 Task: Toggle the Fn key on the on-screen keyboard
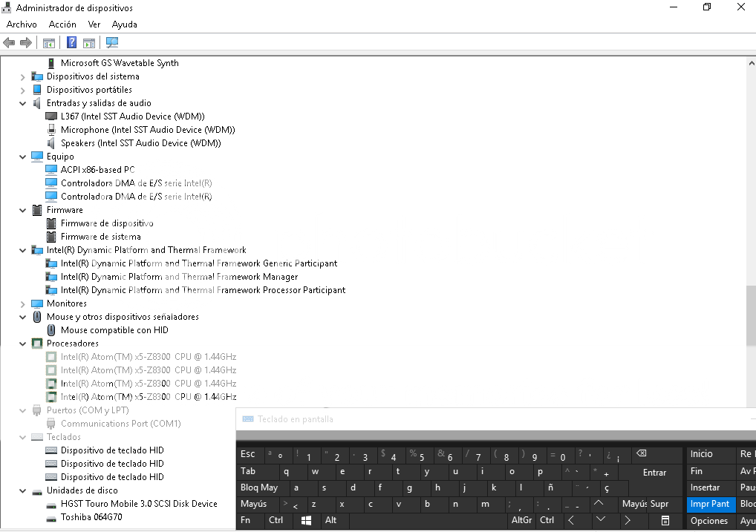point(246,520)
